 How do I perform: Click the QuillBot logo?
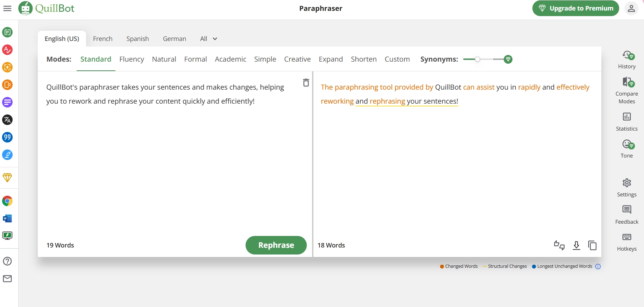click(x=46, y=8)
